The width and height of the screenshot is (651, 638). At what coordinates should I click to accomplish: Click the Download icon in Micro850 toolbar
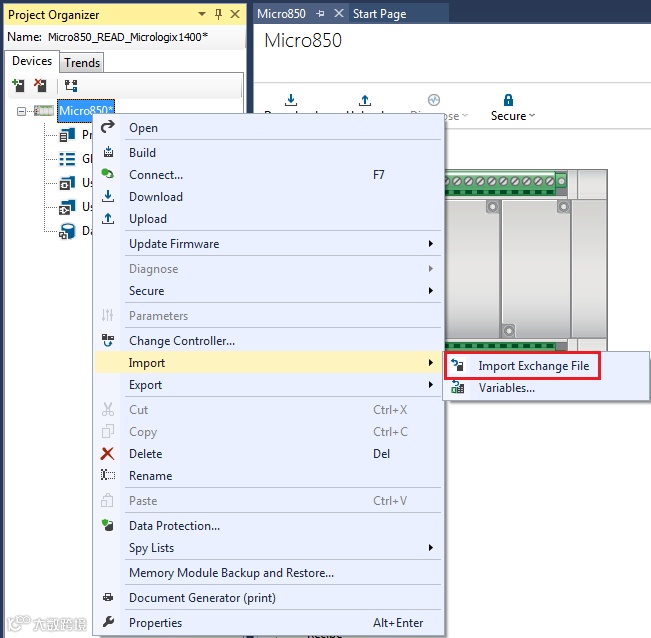(291, 100)
